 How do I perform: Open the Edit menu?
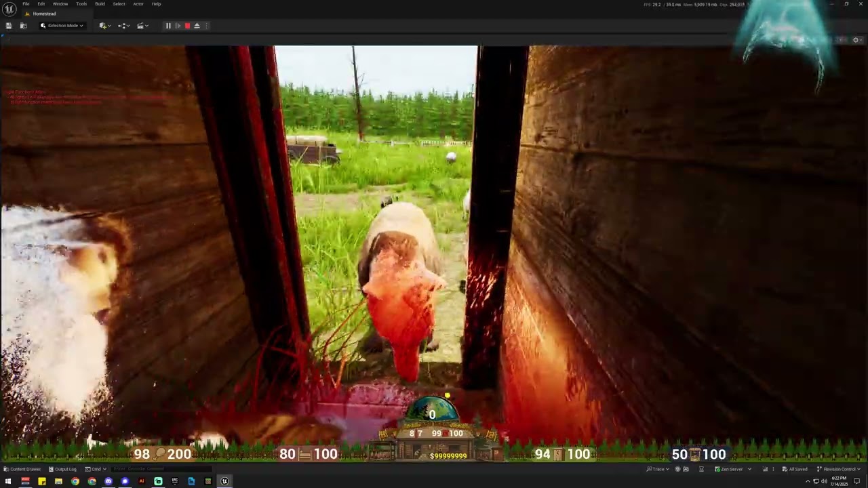(x=41, y=4)
